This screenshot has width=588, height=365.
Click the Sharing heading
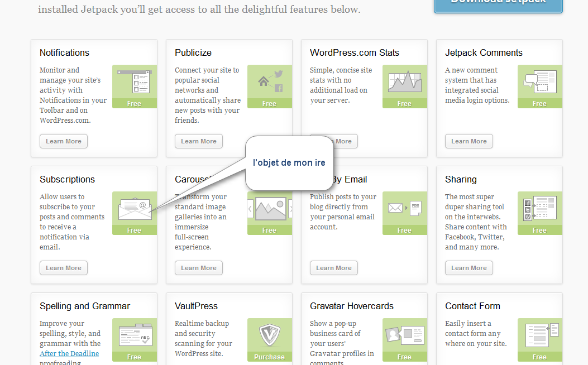pos(461,180)
